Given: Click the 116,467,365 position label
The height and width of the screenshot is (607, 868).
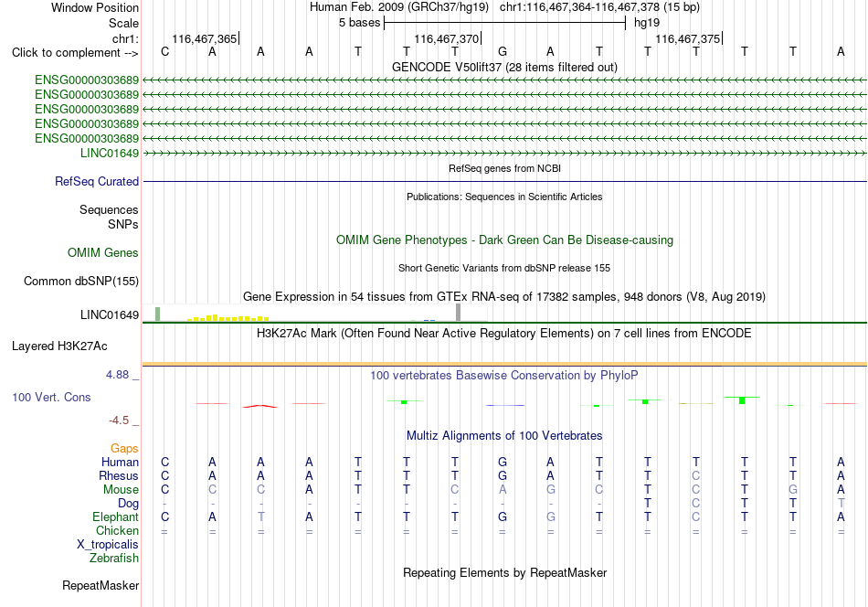Looking at the screenshot, I should click(205, 38).
